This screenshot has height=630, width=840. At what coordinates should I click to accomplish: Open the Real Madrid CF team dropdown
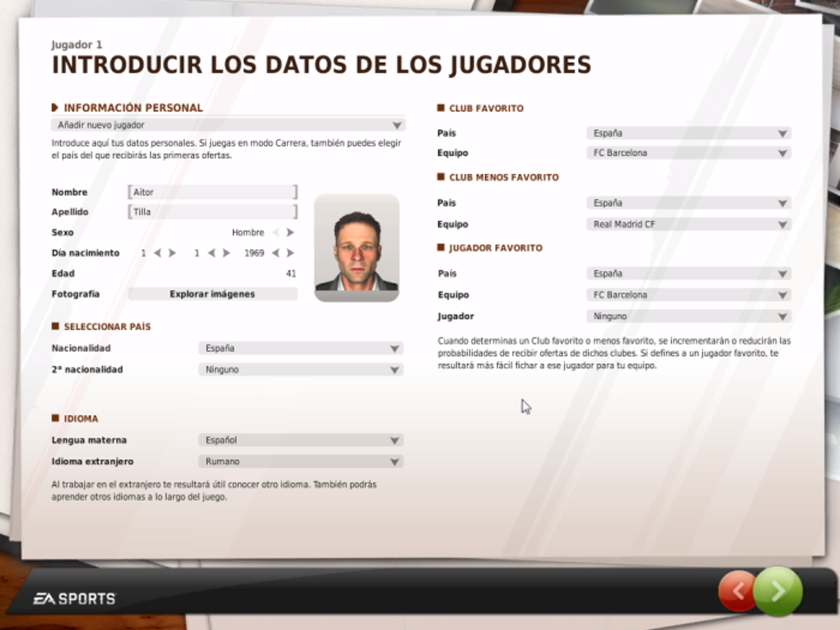688,225
